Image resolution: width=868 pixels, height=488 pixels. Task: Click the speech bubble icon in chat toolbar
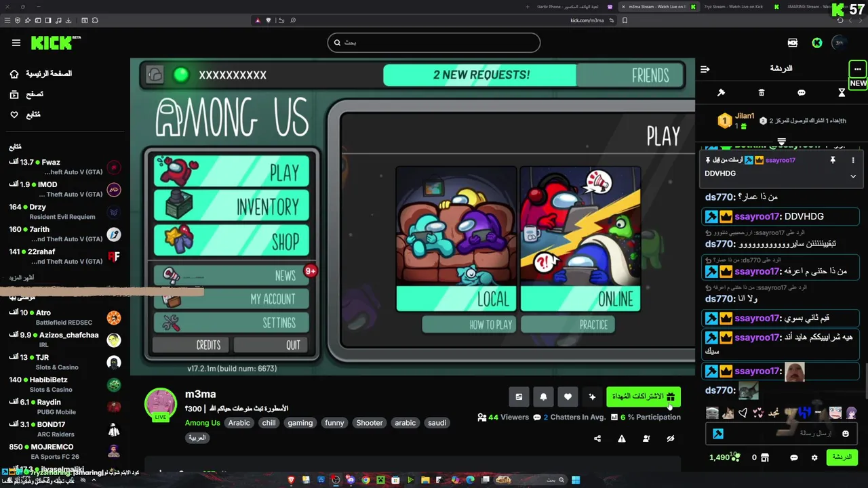801,92
